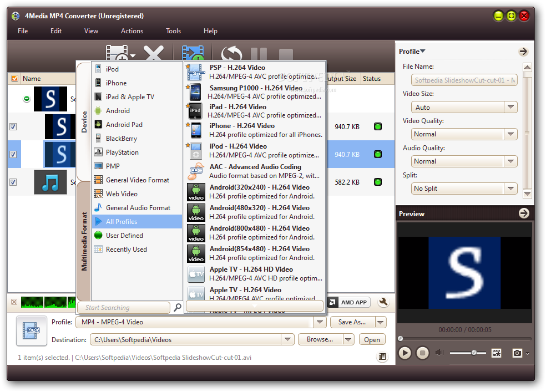Open the Actions menu
546x392 pixels.
[x=132, y=31]
